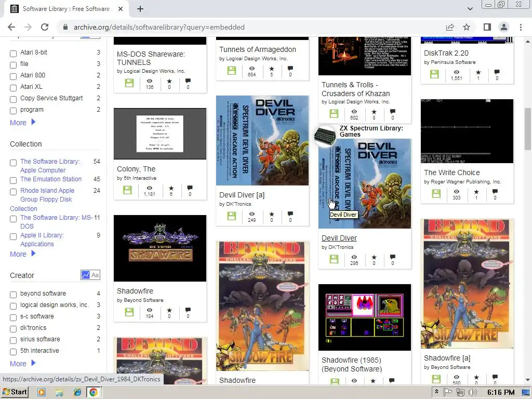Open the Shadowfire [a] title link

[447, 358]
